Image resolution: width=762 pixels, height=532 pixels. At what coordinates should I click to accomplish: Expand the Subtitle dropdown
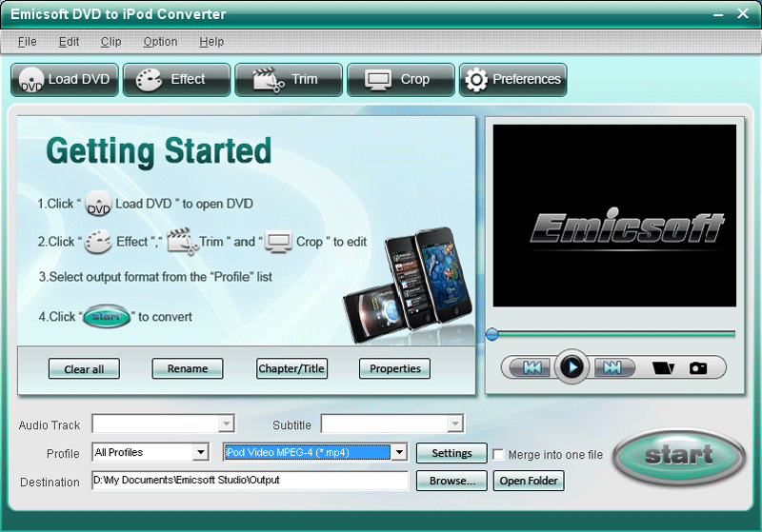click(455, 424)
